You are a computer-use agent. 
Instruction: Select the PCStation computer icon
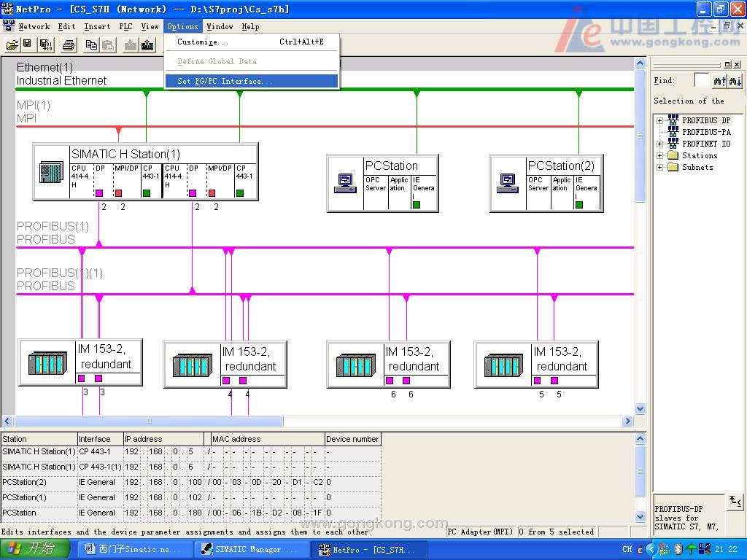345,183
